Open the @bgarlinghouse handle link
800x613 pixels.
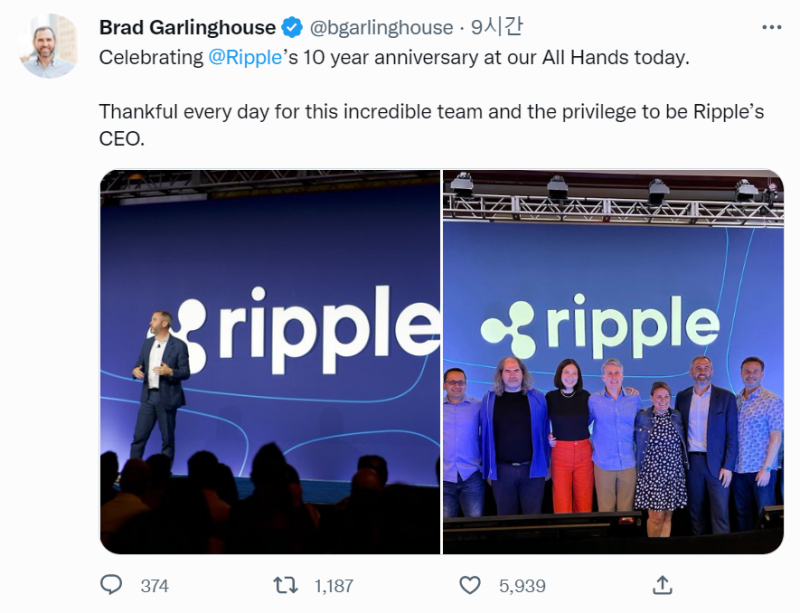tap(382, 28)
